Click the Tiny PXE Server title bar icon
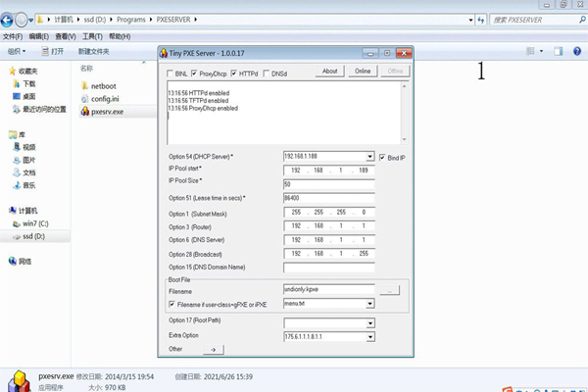The height and width of the screenshot is (392, 588). [x=164, y=53]
